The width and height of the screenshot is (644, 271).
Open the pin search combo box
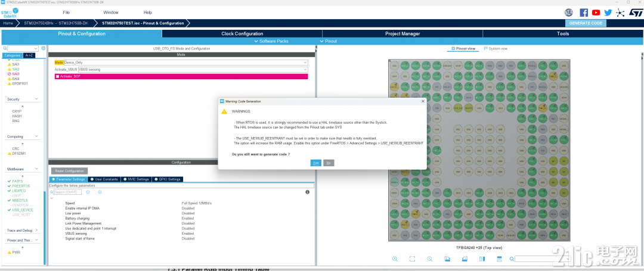[x=542, y=258]
